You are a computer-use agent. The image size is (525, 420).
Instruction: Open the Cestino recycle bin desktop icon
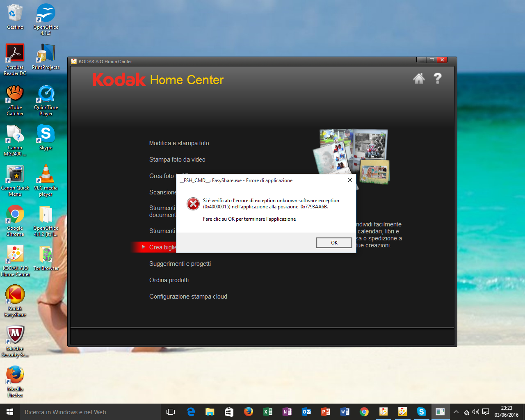15,16
